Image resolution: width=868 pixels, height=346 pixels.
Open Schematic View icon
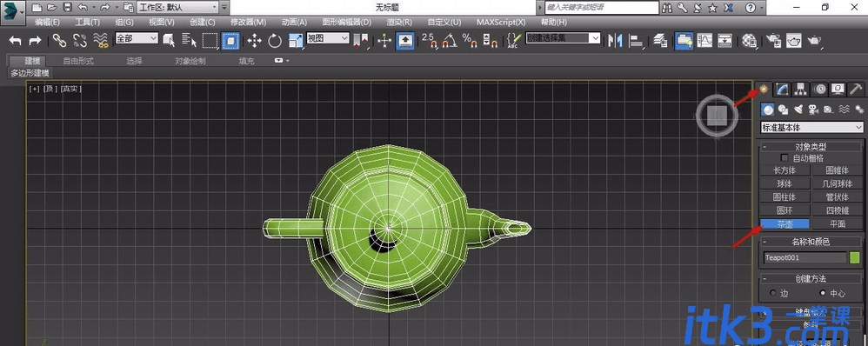(725, 40)
